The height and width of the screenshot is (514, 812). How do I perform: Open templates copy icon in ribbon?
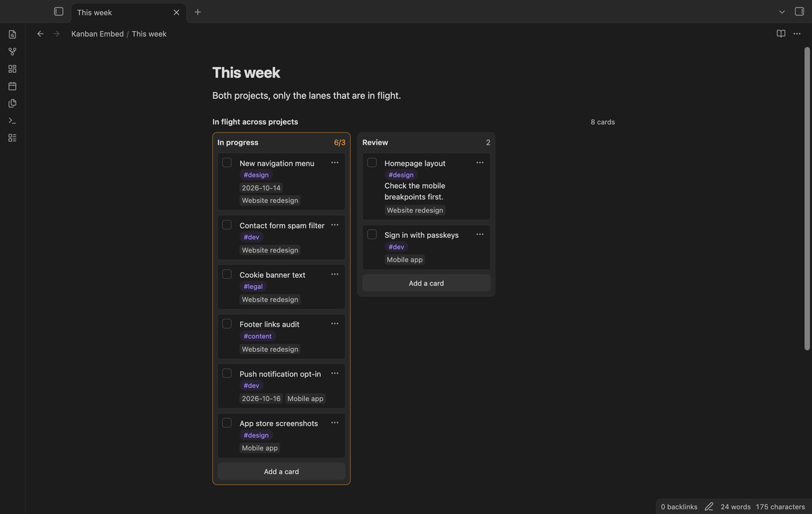[12, 103]
